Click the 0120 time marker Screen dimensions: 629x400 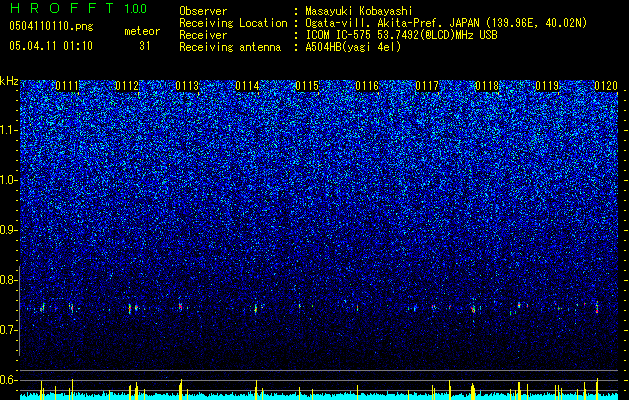click(606, 86)
